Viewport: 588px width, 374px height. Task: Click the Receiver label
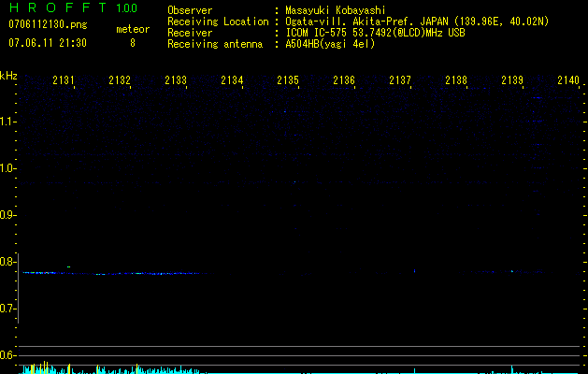click(x=190, y=33)
